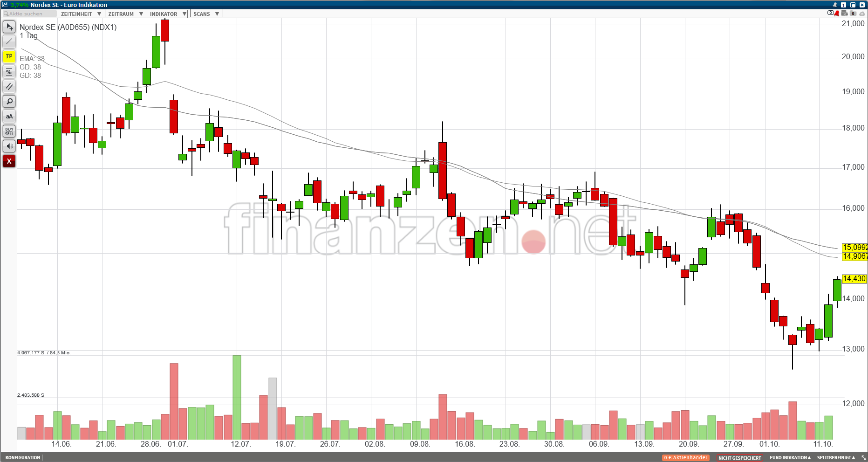This screenshot has width=868, height=462.
Task: Select the cursor pointer tool
Action: coord(9,27)
